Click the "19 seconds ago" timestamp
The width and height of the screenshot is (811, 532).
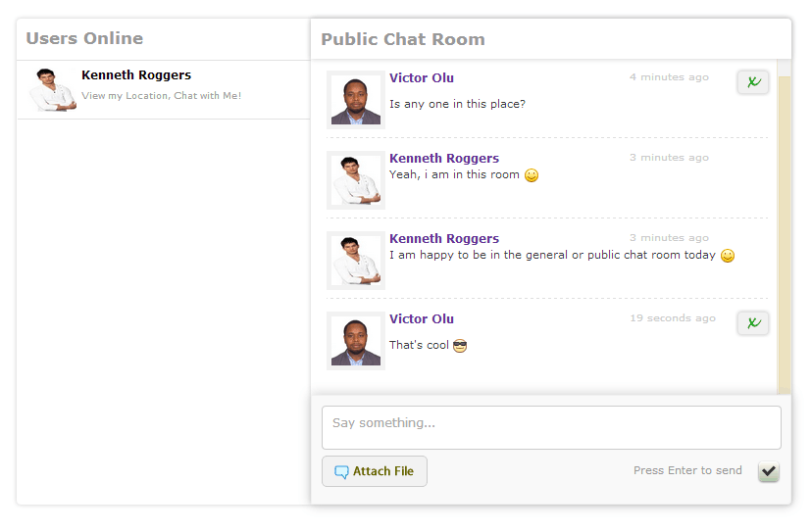(x=673, y=318)
